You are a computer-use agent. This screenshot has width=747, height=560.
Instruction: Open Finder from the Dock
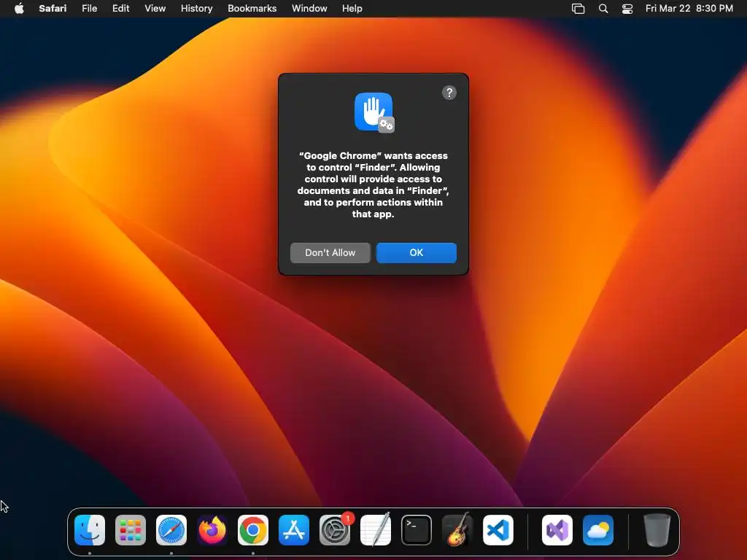(90, 530)
